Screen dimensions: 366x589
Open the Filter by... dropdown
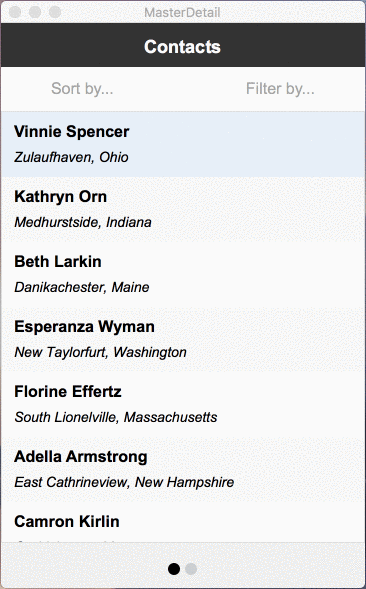(x=280, y=89)
